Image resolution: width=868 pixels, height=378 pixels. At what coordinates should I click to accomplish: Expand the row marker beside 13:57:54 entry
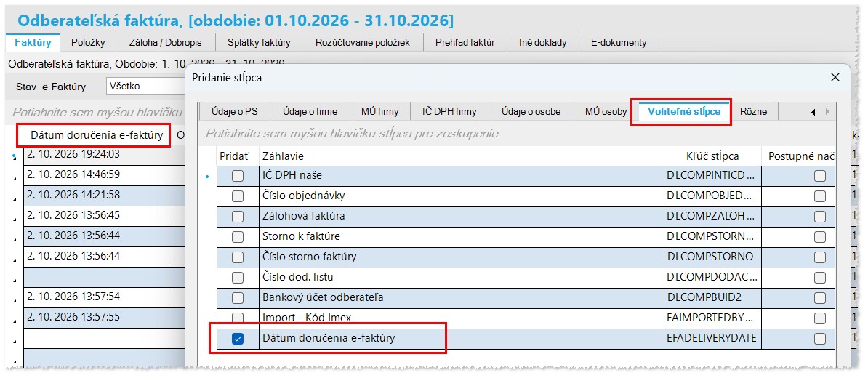[x=15, y=302]
